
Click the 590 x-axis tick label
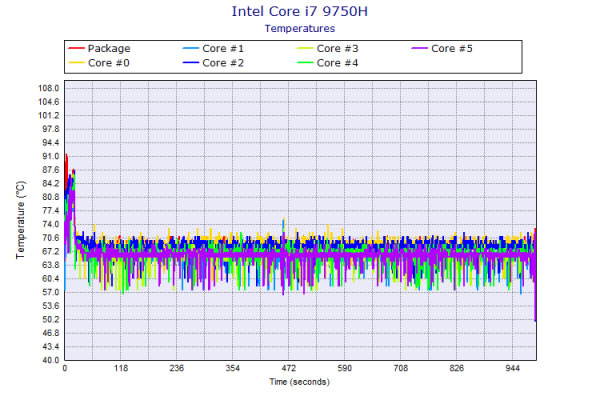coord(344,368)
